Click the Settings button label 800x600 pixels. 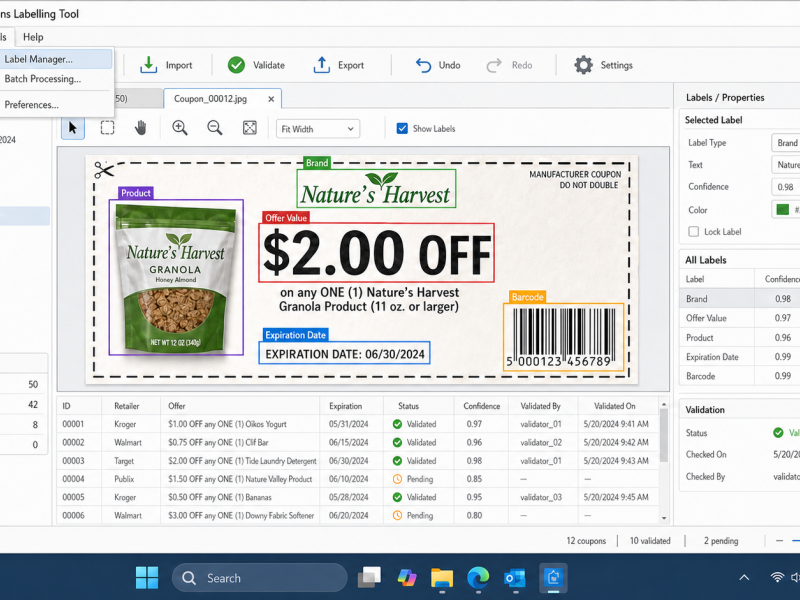point(616,65)
